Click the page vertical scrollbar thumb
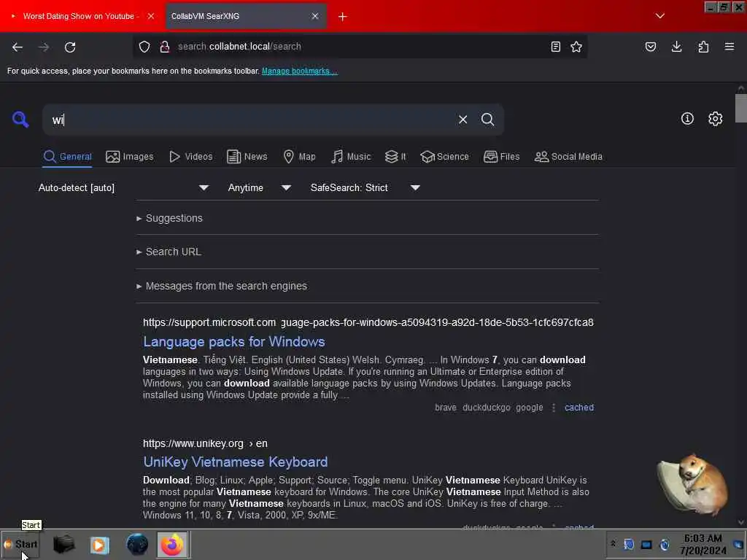The height and width of the screenshot is (560, 747). pyautogui.click(x=741, y=108)
